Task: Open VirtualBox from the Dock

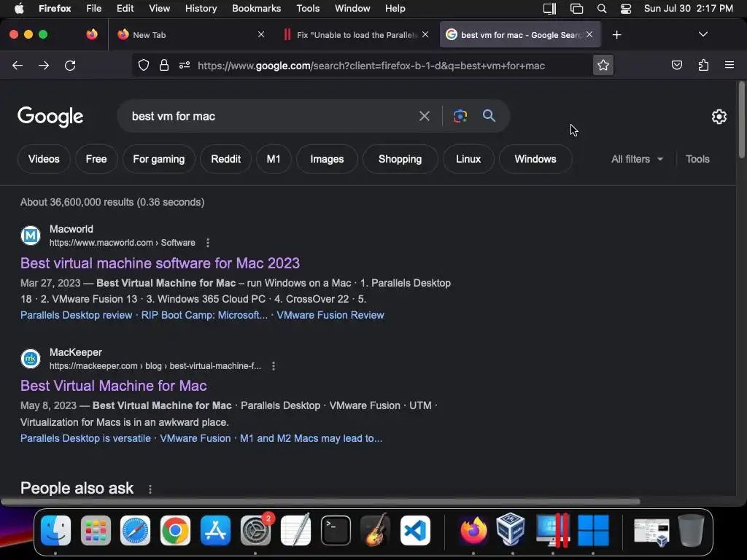Action: point(511,529)
